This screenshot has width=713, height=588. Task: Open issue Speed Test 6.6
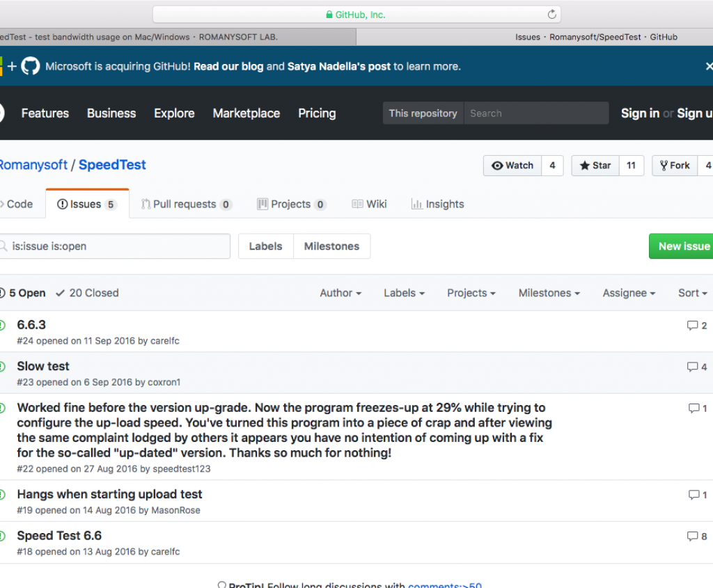click(x=59, y=536)
